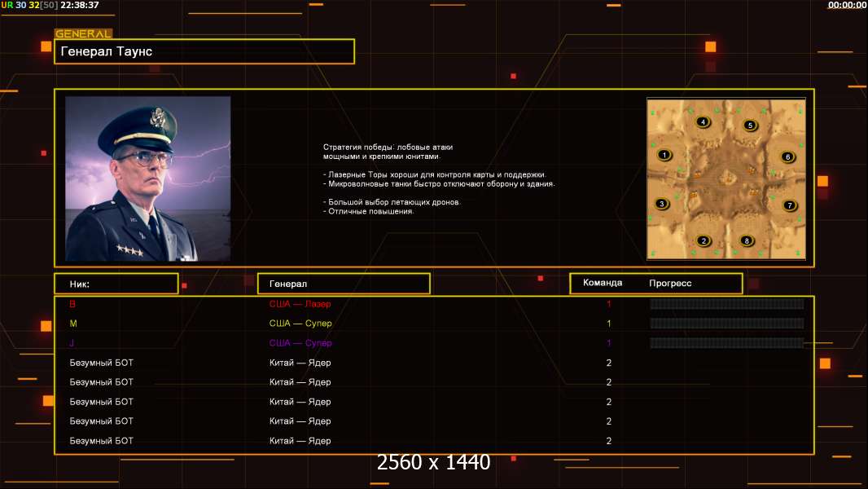Select player nickname J in purple
This screenshot has height=489, width=868.
pos(72,343)
